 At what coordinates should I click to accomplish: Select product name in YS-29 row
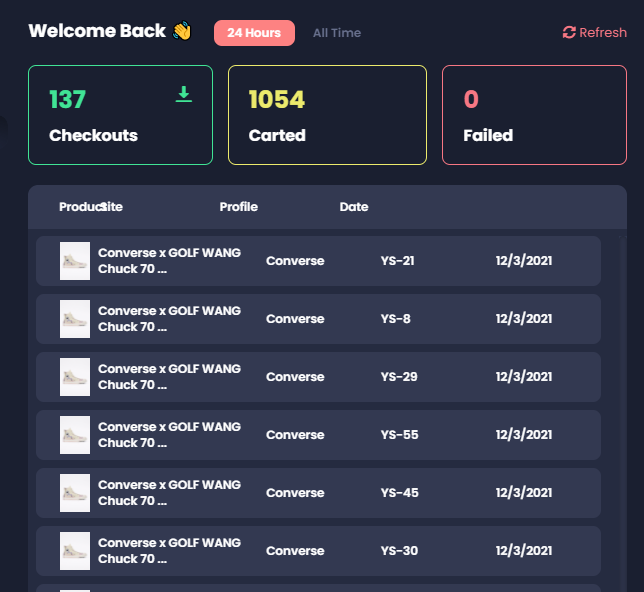tap(169, 377)
